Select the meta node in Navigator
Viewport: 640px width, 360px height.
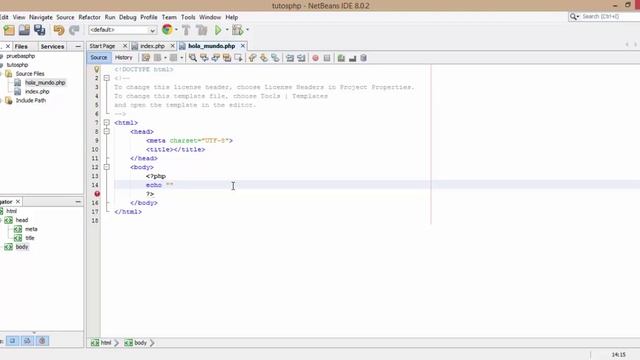click(31, 229)
